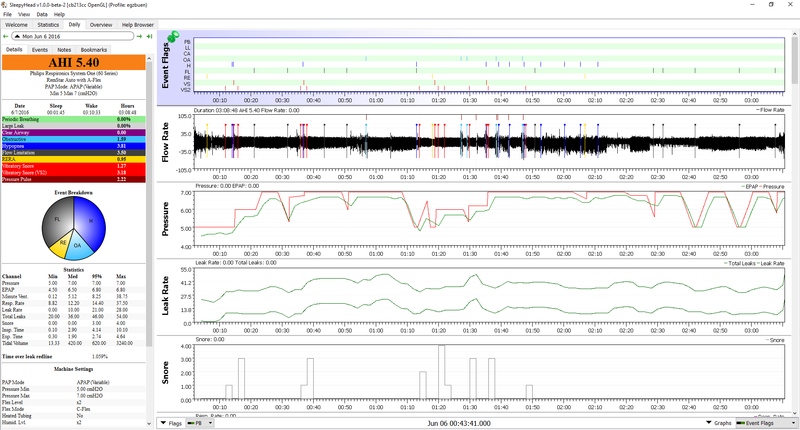
Task: Go to the previous day arrow
Action: [6, 37]
